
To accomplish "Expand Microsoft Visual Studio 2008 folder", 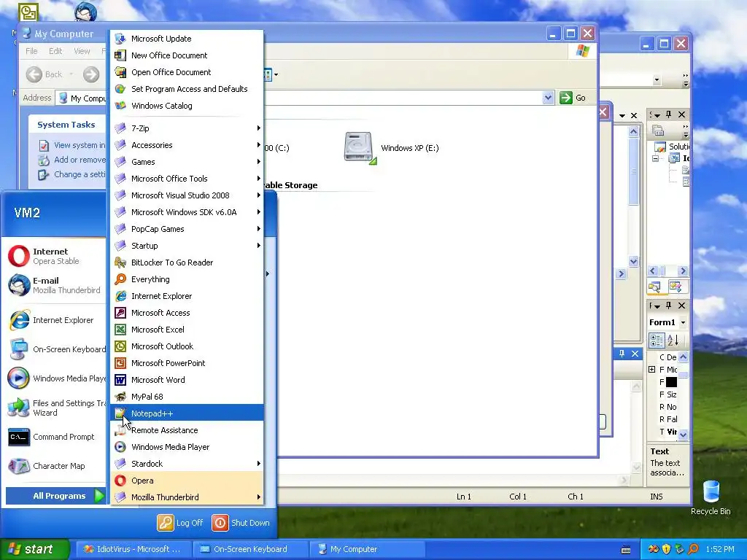I will tap(187, 195).
